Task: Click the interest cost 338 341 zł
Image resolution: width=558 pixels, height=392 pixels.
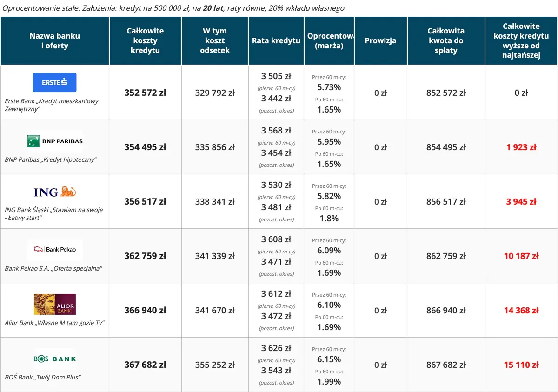Action: (215, 201)
